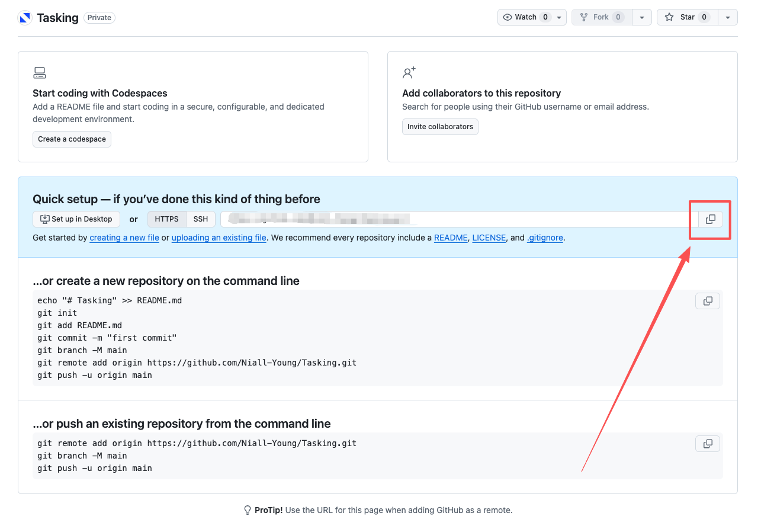Follow the LICENSE link
The image size is (761, 532).
[x=489, y=238]
